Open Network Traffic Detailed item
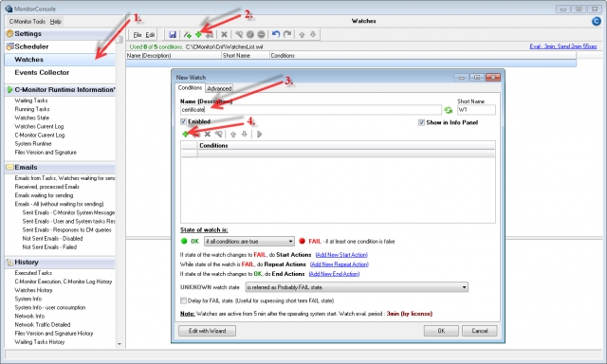The width and height of the screenshot is (607, 364). pyautogui.click(x=43, y=324)
